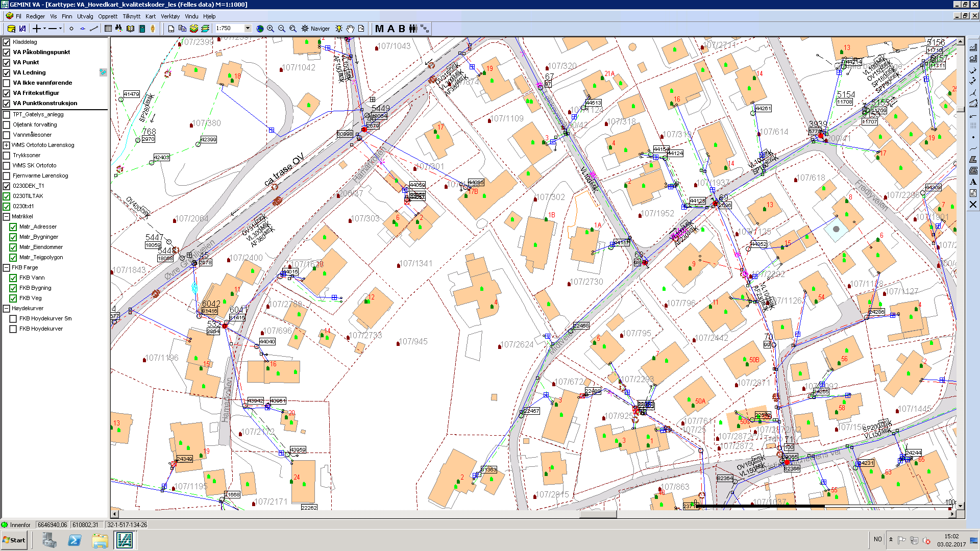Toggle the Matr_Adresser layer checkbox
980x551 pixels.
13,227
